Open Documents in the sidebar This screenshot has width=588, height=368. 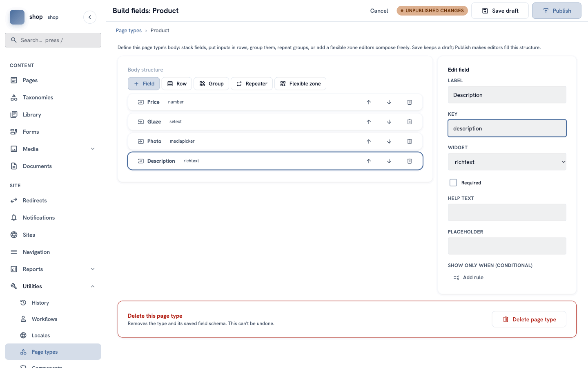pos(53,166)
